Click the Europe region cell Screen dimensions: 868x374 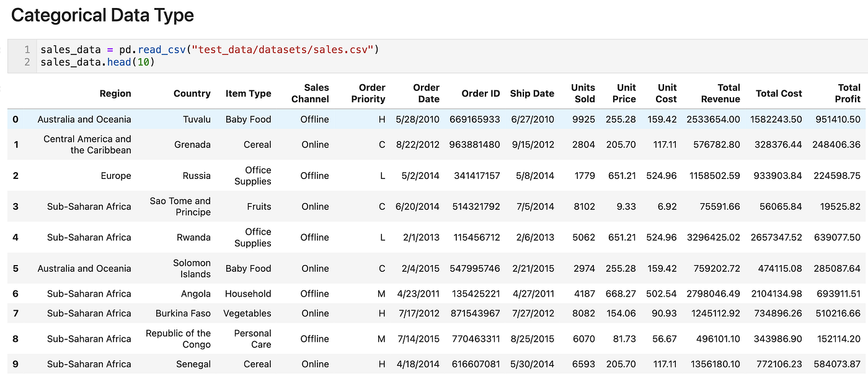click(116, 175)
